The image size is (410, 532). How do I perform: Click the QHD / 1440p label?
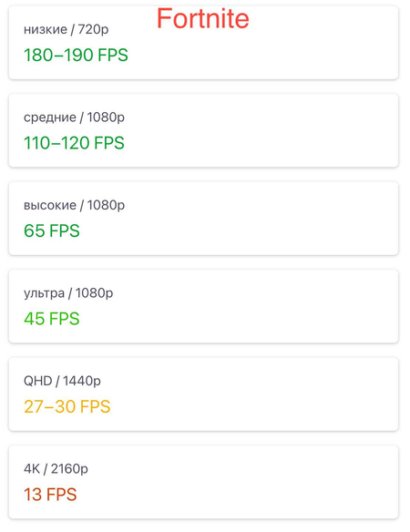tap(62, 381)
